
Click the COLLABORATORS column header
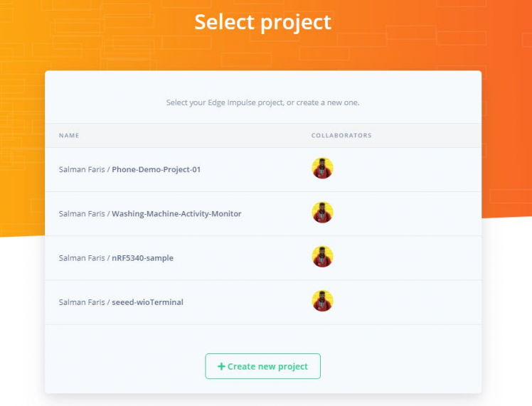pos(341,135)
